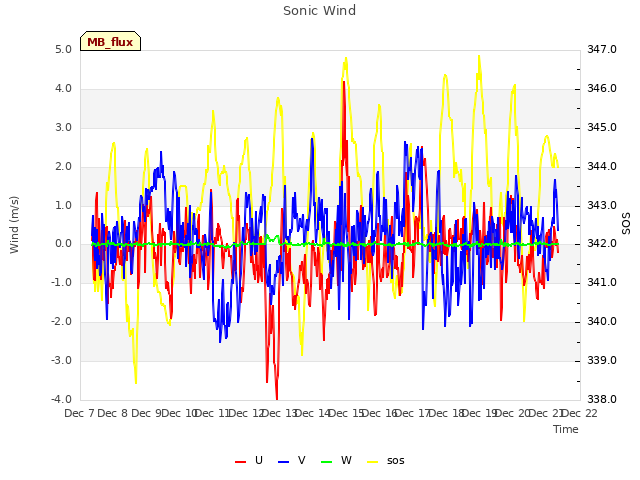Click the 340.0 right axis tick label
This screenshot has width=640, height=480.
coord(602,322)
